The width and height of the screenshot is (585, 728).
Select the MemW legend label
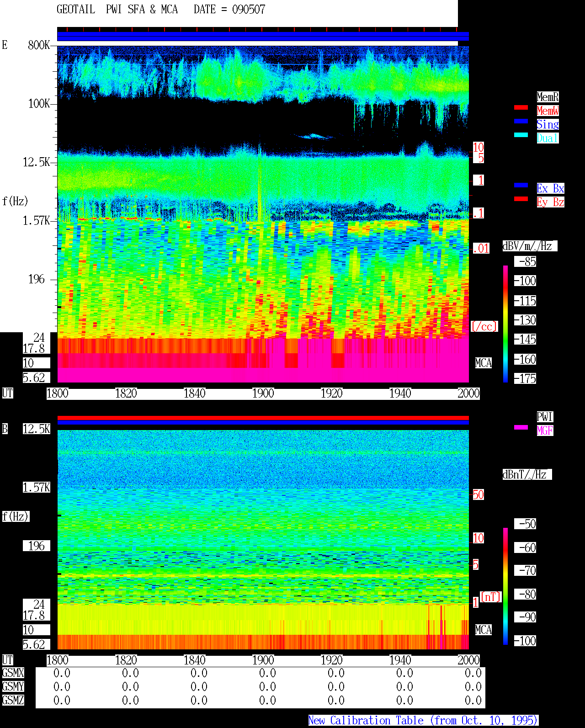[548, 111]
